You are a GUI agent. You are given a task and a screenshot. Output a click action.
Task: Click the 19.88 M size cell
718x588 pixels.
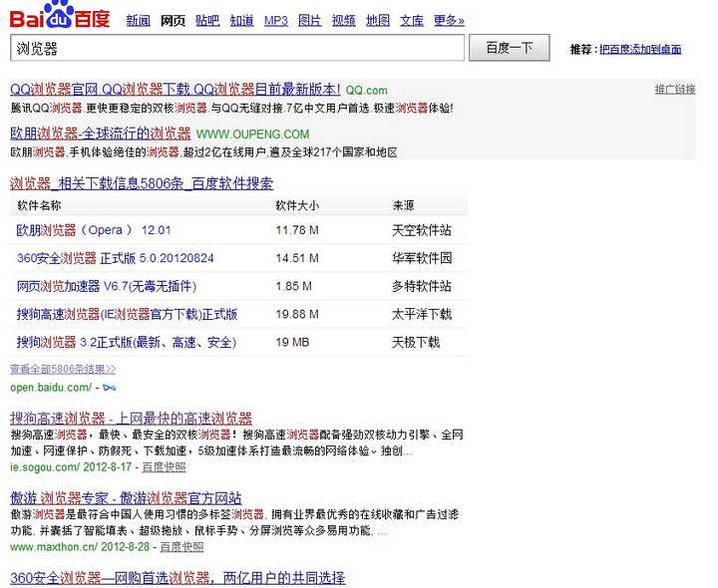pos(297,314)
